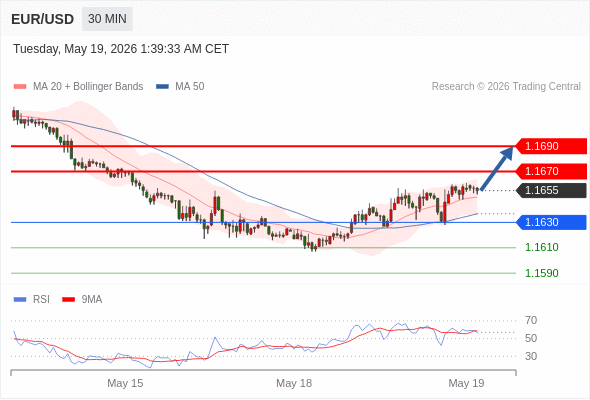Image resolution: width=590 pixels, height=400 pixels.
Task: Select the MA 20 + Bollinger Bands label
Action: (x=88, y=87)
